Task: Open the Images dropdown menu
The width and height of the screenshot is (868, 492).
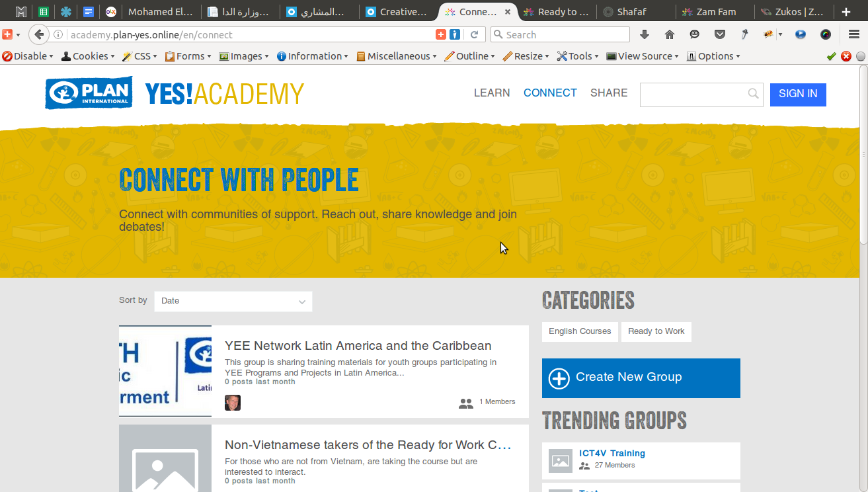Action: 245,56
